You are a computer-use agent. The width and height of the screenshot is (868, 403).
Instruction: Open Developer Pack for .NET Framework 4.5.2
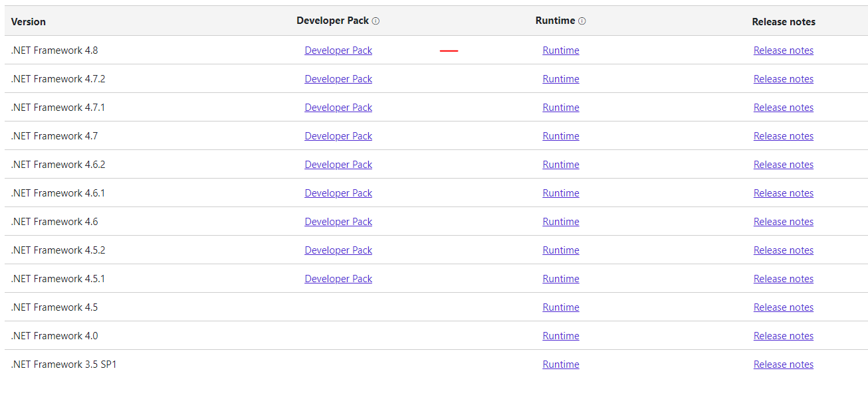338,250
